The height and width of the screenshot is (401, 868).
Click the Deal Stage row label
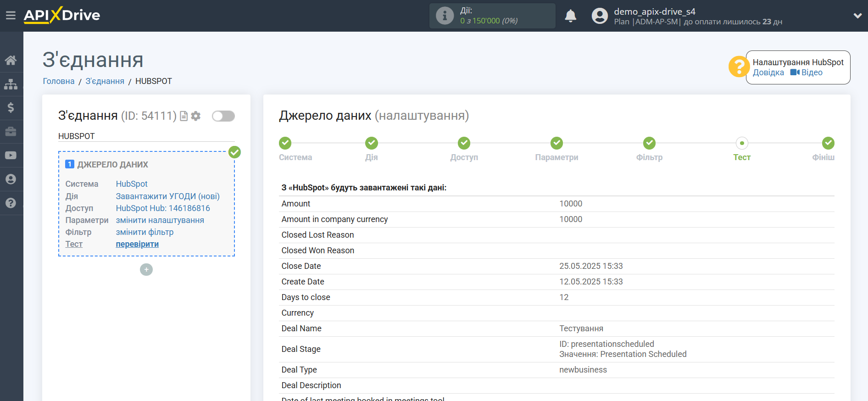click(301, 349)
